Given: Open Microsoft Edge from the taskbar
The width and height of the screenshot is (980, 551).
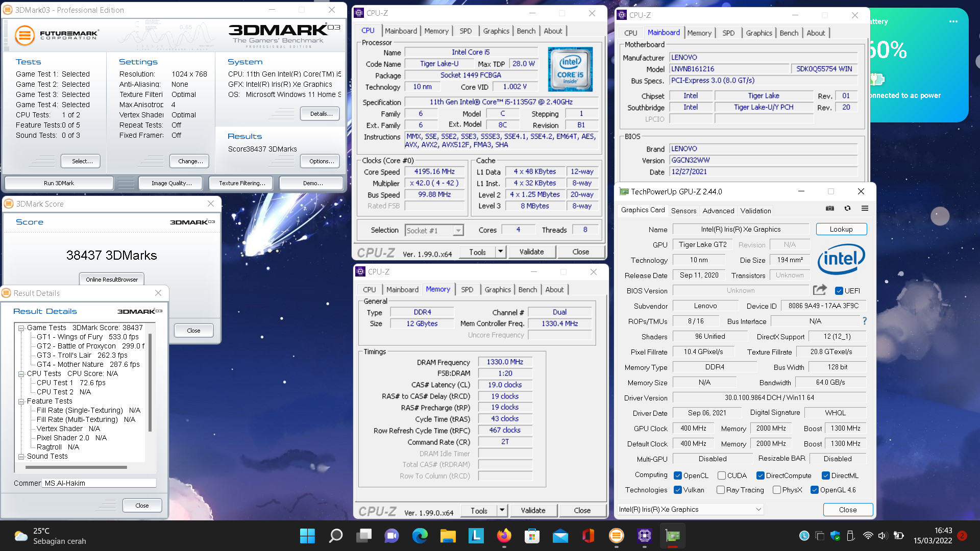Looking at the screenshot, I should (420, 536).
